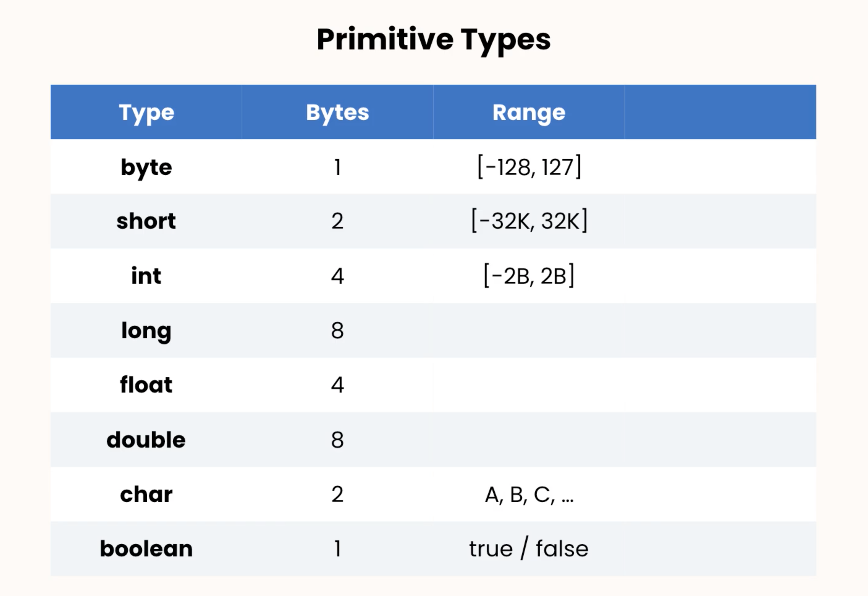Click the "Bytes" column header
Image resolution: width=868 pixels, height=596 pixels.
point(337,113)
